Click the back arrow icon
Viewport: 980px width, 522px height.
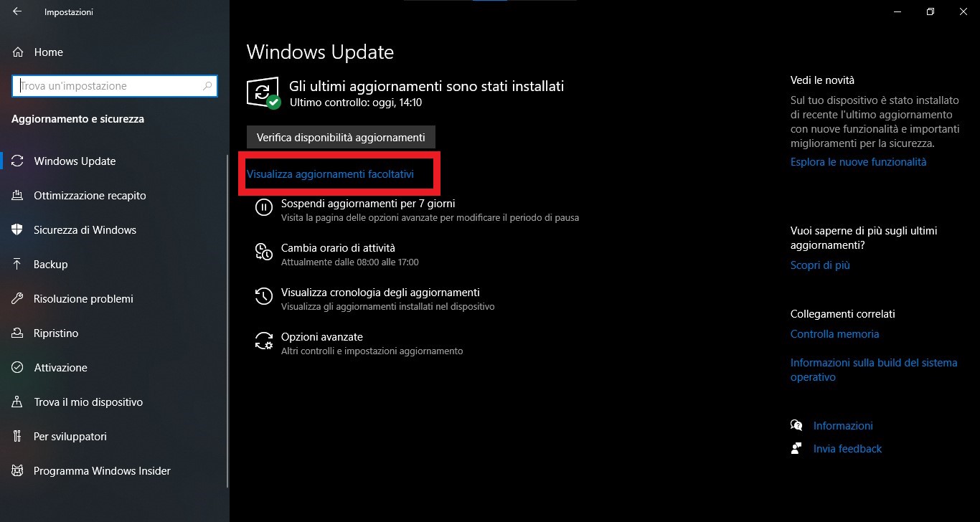(x=17, y=11)
